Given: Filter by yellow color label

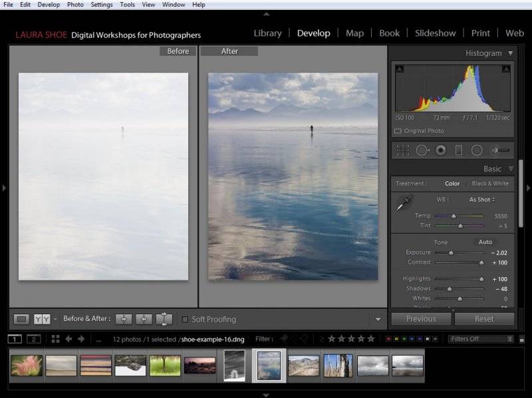Looking at the screenshot, I should tap(396, 339).
